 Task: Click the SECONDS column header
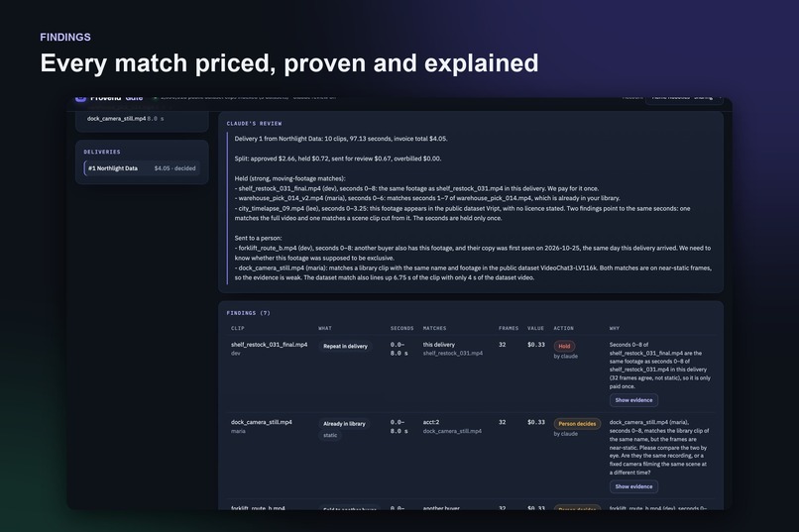(x=402, y=328)
